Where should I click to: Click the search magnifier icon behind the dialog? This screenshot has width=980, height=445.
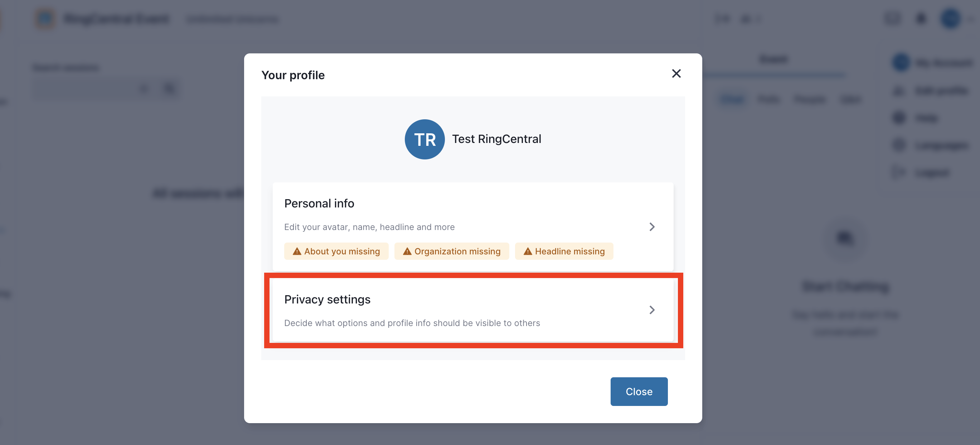point(170,89)
